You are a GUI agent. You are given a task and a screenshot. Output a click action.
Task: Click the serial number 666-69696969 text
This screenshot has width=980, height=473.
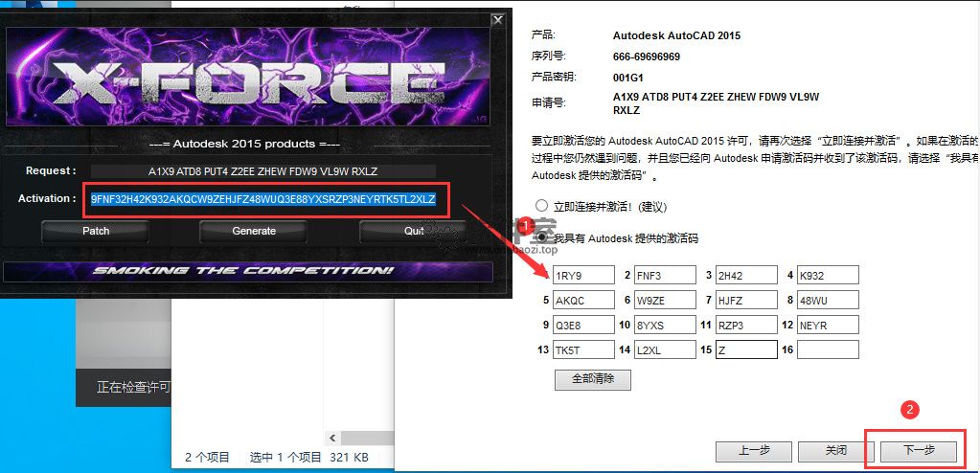[647, 56]
